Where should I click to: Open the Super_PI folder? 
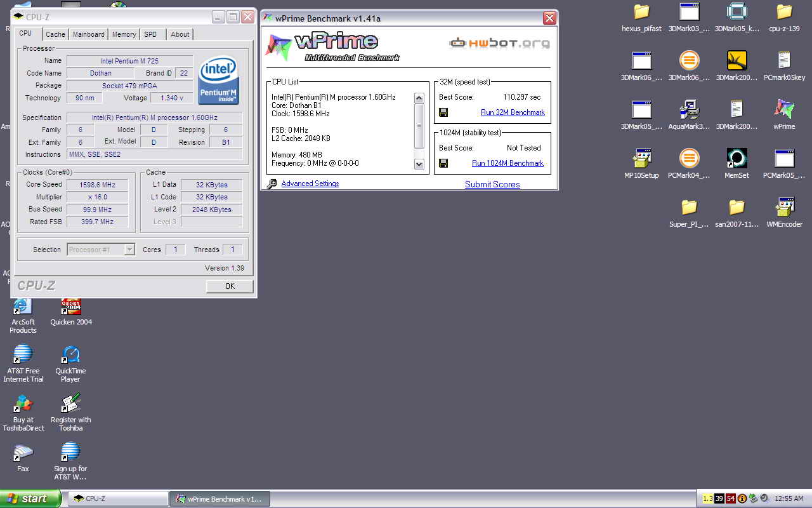tap(689, 213)
